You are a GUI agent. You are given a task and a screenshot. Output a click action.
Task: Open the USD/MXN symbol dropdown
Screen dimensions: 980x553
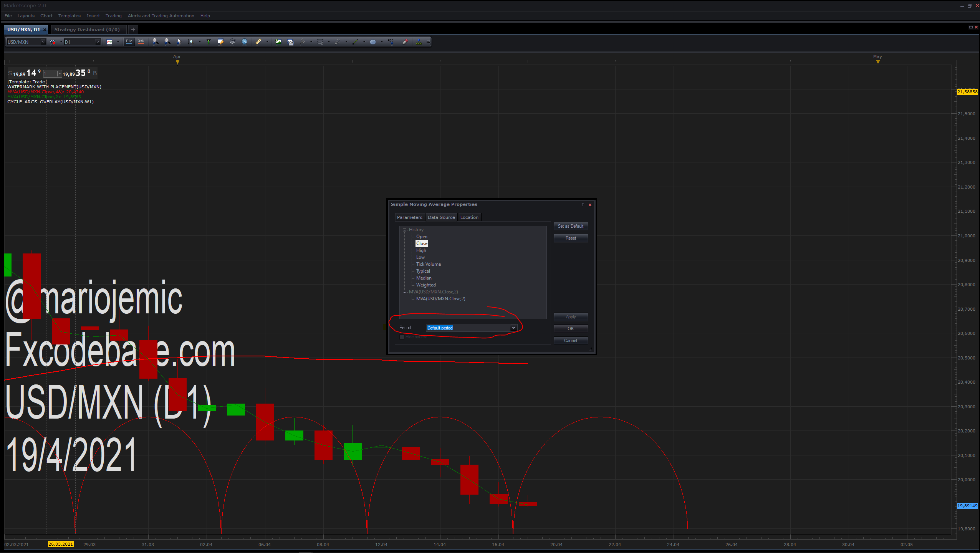pyautogui.click(x=43, y=42)
